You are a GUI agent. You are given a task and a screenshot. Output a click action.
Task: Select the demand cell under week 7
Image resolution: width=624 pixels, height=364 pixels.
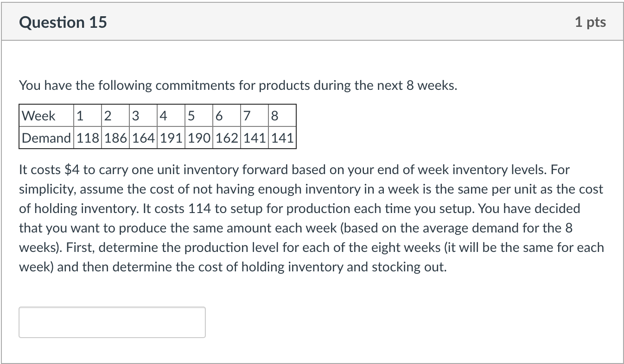pos(254,138)
